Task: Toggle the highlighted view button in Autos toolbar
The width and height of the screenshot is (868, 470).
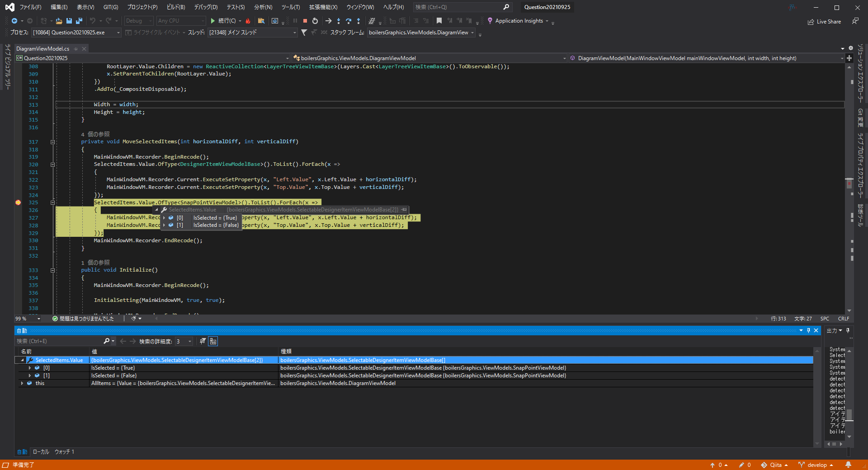Action: [x=213, y=341]
